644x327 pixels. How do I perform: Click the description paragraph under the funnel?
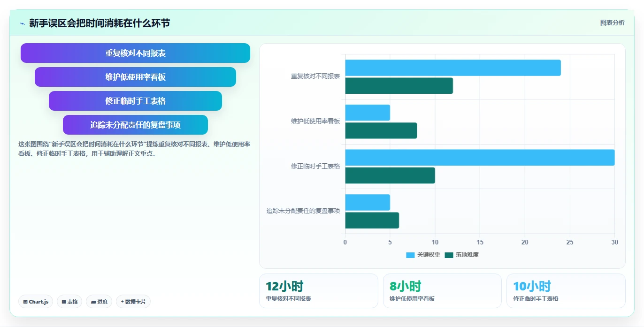click(x=134, y=149)
